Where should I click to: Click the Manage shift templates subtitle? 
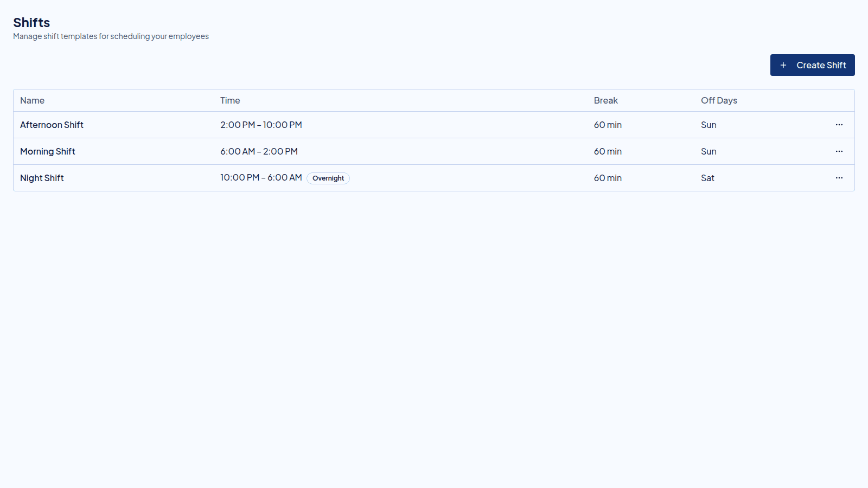[x=111, y=36]
